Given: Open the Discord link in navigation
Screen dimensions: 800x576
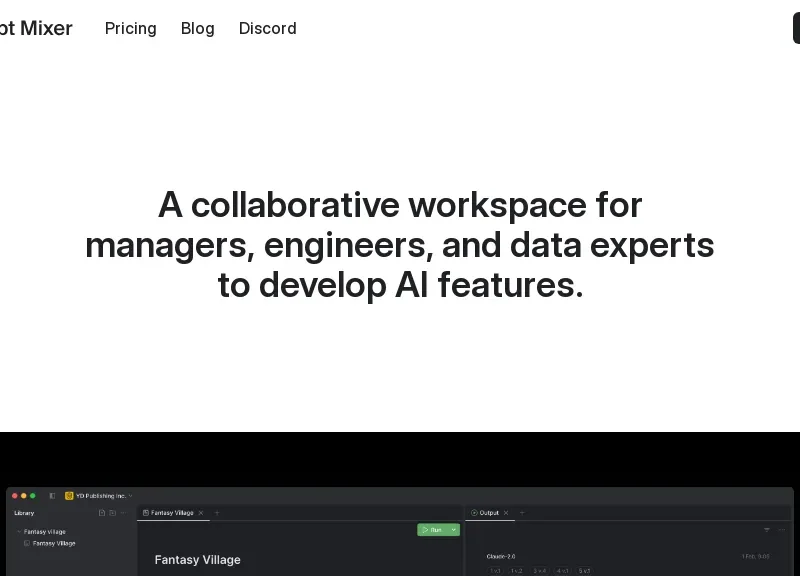Looking at the screenshot, I should (x=267, y=28).
